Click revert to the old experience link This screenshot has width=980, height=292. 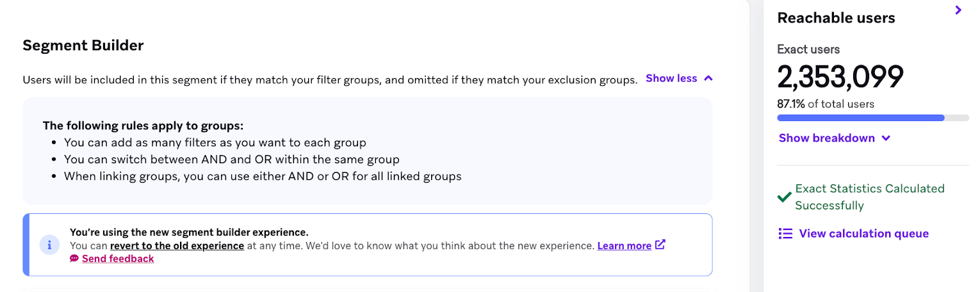click(177, 246)
